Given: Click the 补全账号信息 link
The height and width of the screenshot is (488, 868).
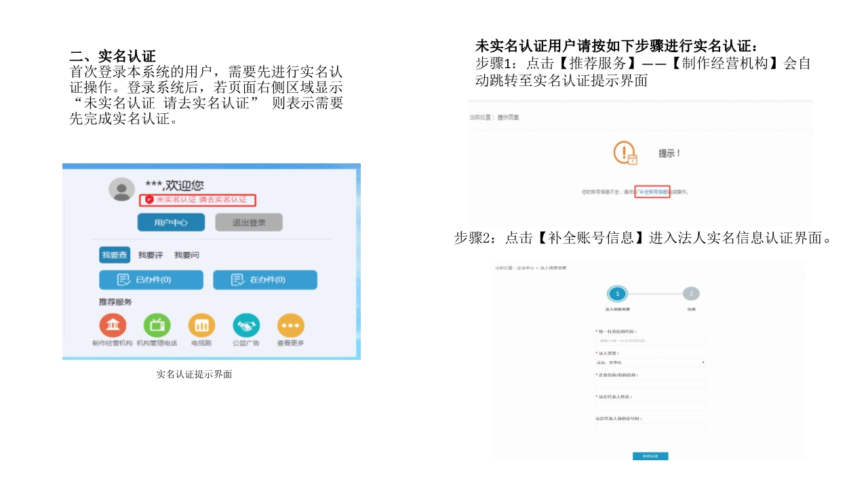Looking at the screenshot, I should [652, 192].
